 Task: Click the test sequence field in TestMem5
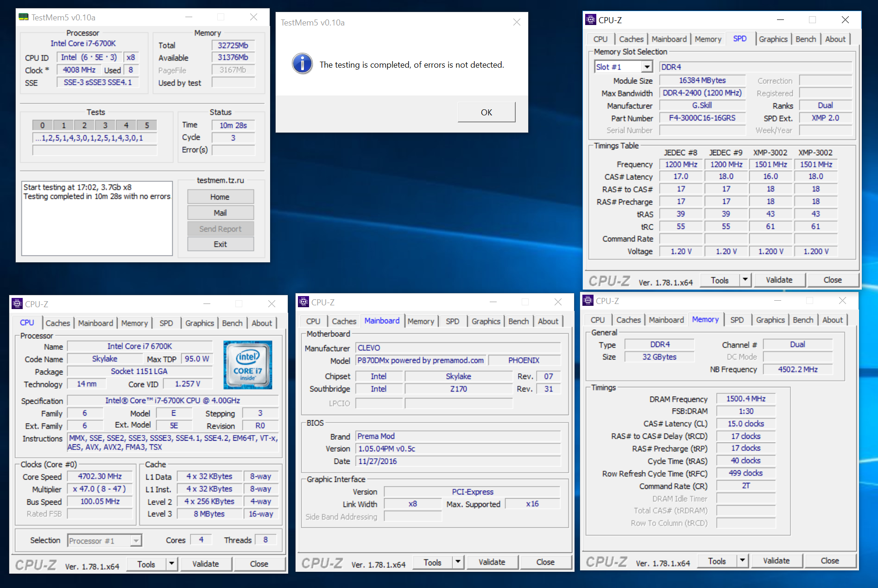tap(95, 138)
